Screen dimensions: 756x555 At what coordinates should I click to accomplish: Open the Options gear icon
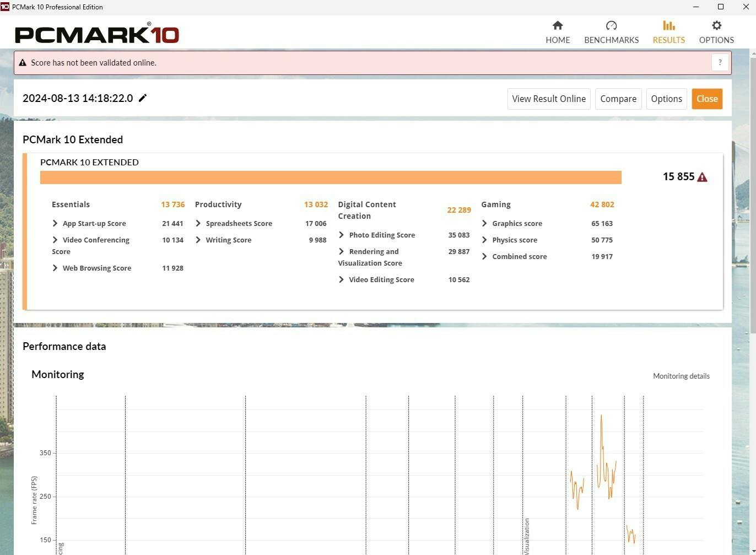[x=716, y=25]
